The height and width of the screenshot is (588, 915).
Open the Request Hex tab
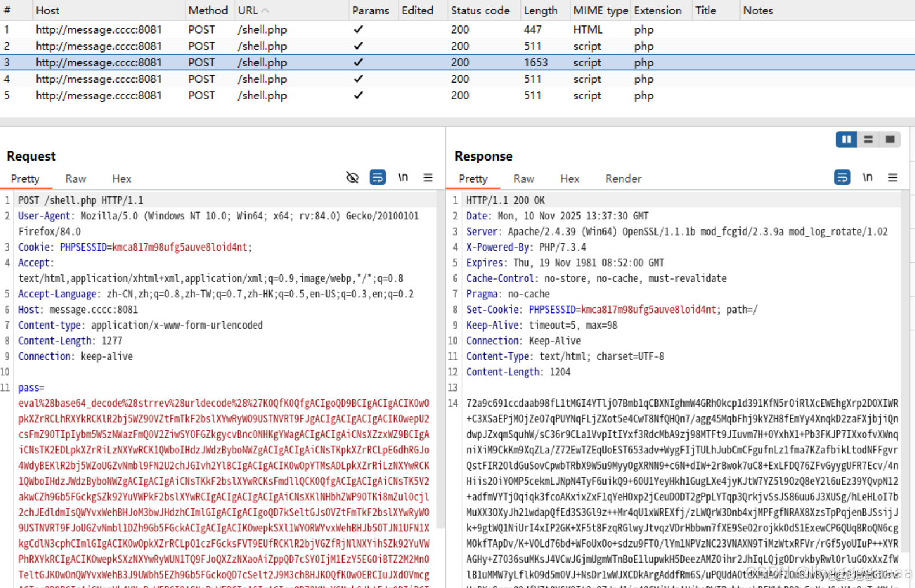(121, 178)
